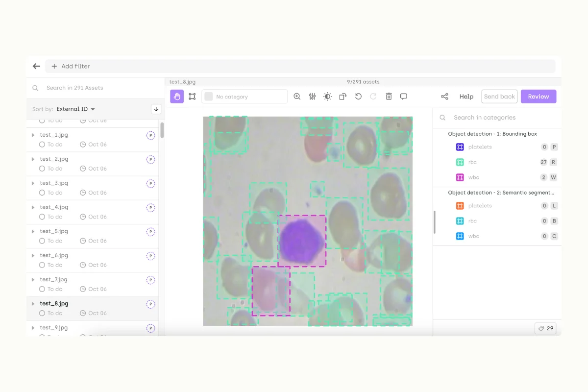Open the image adjustment sliders icon
588x392 pixels.
coord(312,97)
